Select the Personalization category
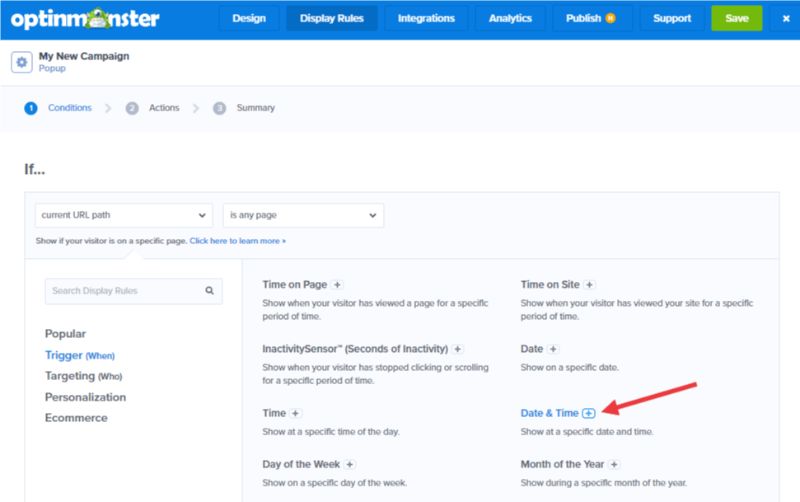 85,397
